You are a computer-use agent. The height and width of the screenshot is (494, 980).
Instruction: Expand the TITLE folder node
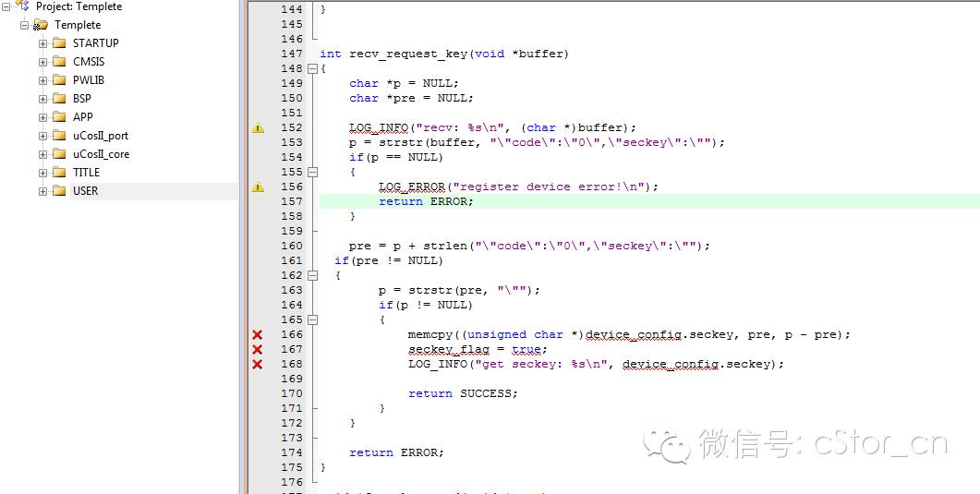tap(42, 173)
